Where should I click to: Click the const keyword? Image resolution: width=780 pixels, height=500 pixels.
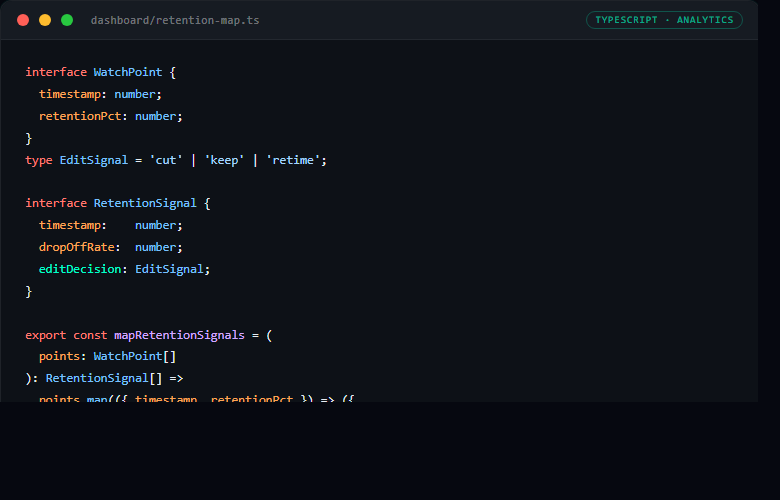(x=90, y=335)
